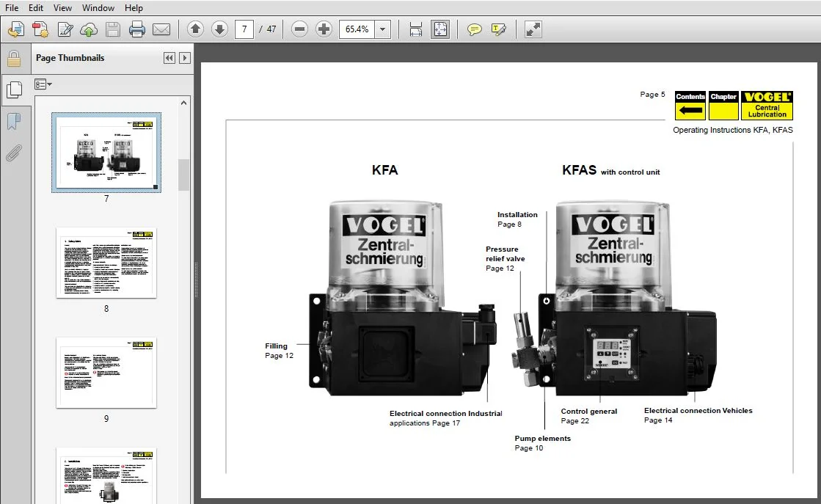Click the Print icon

(136, 29)
